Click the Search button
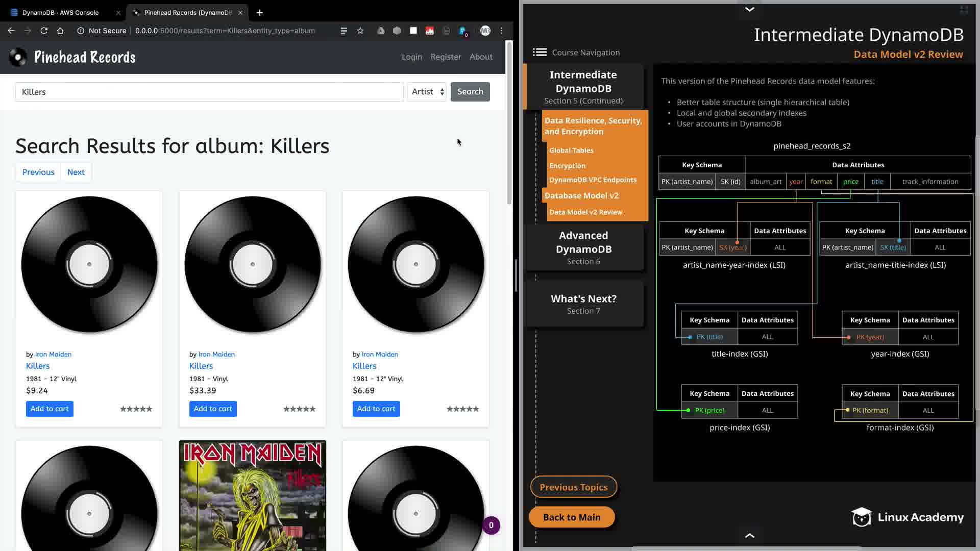Screen dimensions: 980x551 (x=470, y=92)
